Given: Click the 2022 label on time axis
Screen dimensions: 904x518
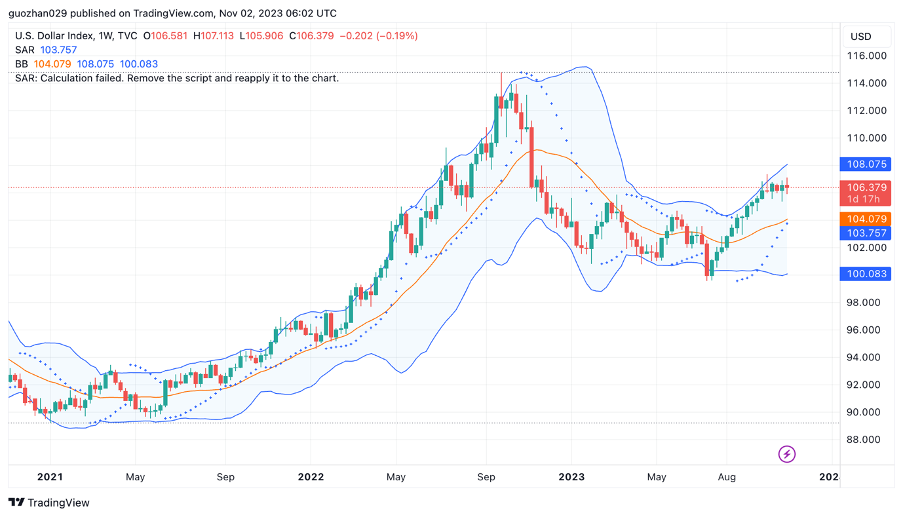Looking at the screenshot, I should click(x=311, y=478).
